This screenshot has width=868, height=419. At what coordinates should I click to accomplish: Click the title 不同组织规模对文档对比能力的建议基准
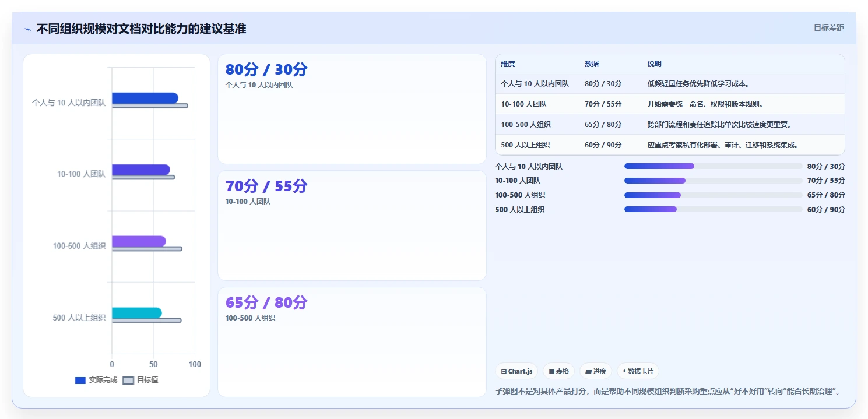coord(141,29)
